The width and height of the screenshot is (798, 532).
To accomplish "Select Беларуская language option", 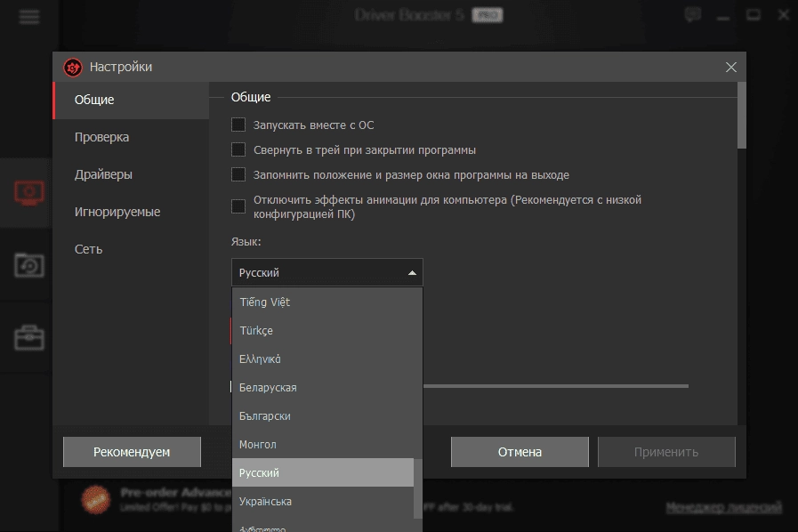I will click(327, 387).
